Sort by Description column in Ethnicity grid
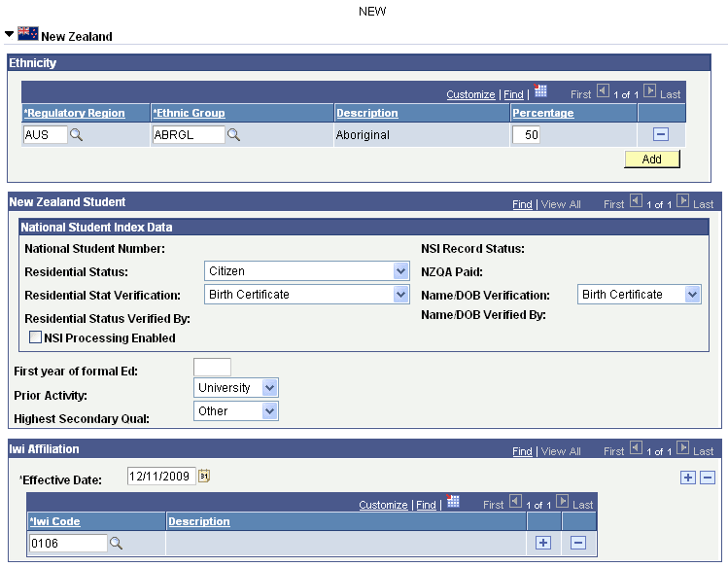 click(x=367, y=113)
